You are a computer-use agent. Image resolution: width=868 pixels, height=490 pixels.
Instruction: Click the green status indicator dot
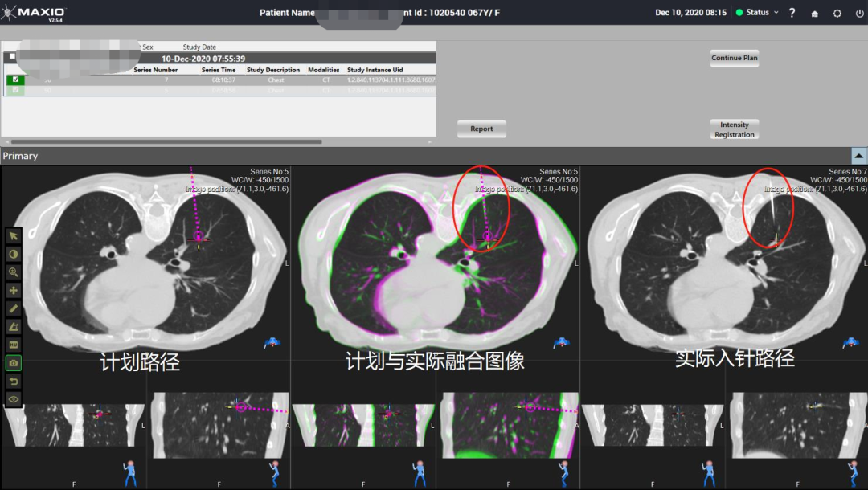point(739,12)
